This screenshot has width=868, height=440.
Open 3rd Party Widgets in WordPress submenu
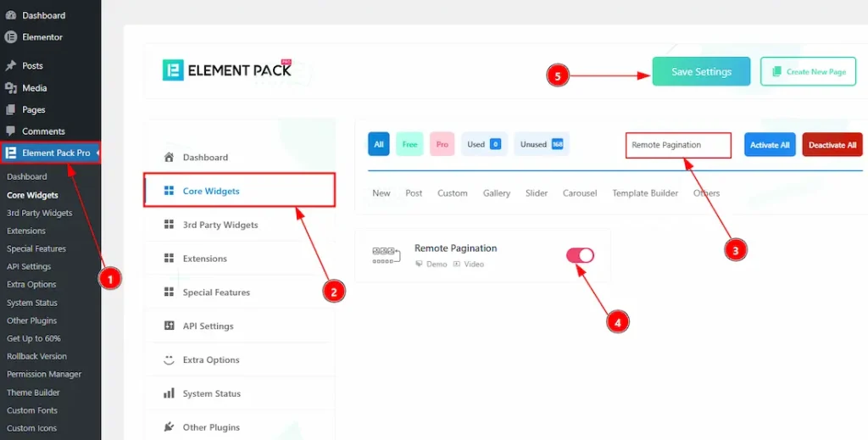click(x=39, y=213)
